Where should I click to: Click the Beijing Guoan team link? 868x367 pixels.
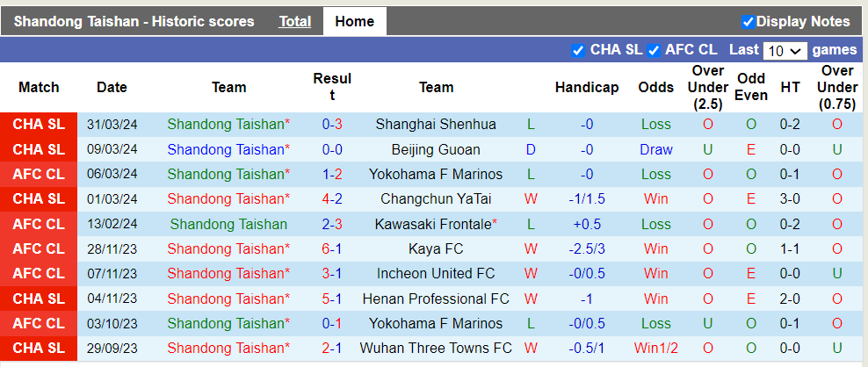click(x=436, y=149)
